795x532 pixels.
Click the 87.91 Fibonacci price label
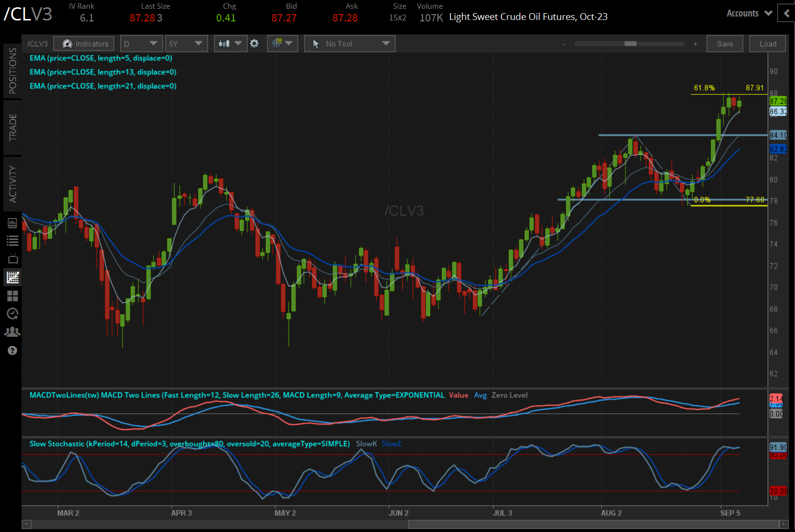pyautogui.click(x=755, y=88)
